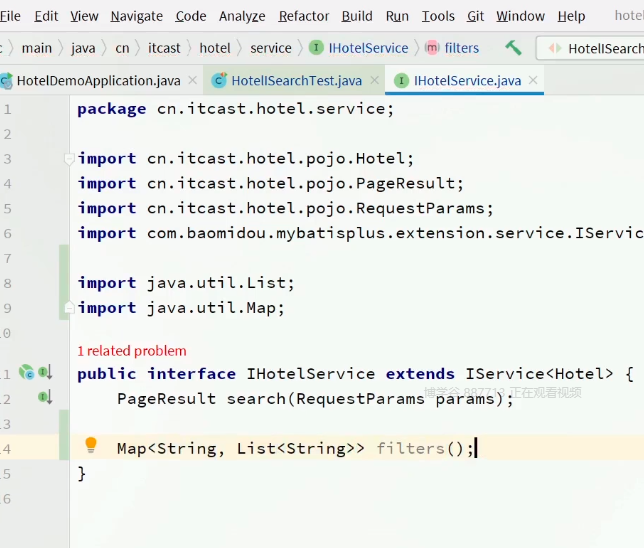Click the hotel breadcrumb package
Image resolution: width=644 pixels, height=548 pixels.
[x=215, y=48]
